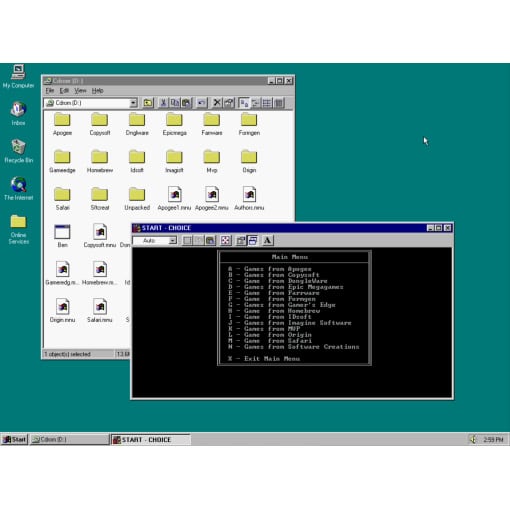
Task: Select the Recycle Bin desktop icon
Action: [19, 151]
